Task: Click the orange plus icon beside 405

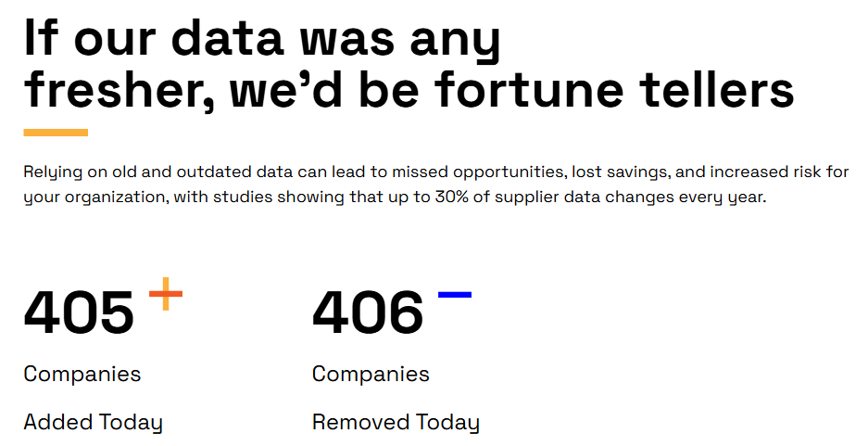Action: click(x=166, y=294)
